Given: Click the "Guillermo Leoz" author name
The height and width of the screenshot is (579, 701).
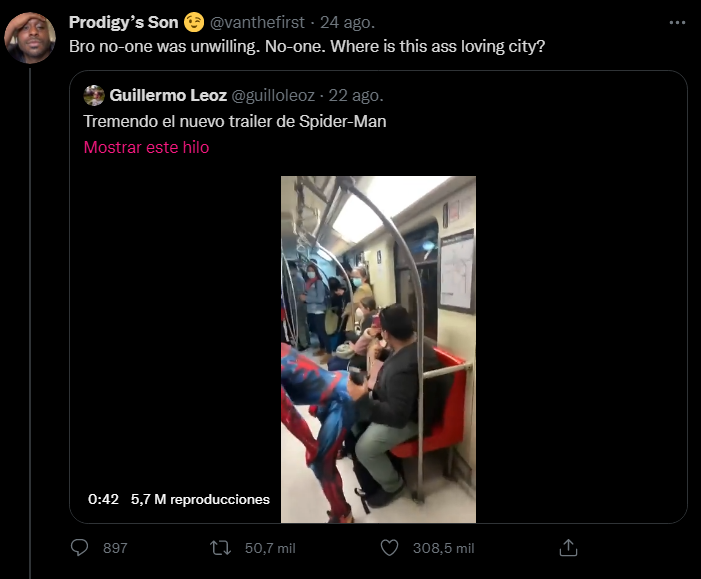Looking at the screenshot, I should click(168, 96).
